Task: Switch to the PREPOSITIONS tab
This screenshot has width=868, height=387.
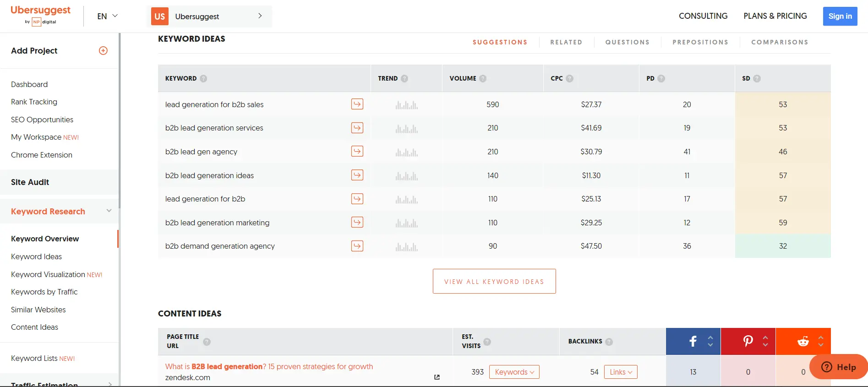Action: pos(700,42)
